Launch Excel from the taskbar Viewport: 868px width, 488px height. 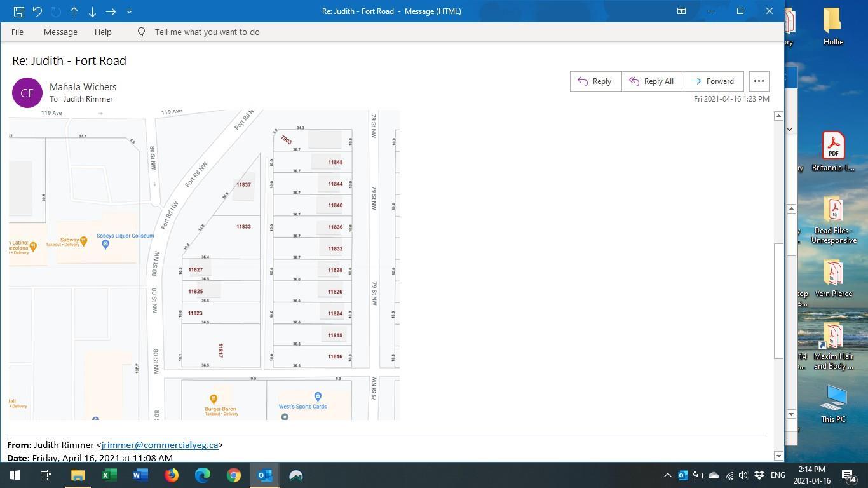[x=109, y=475]
